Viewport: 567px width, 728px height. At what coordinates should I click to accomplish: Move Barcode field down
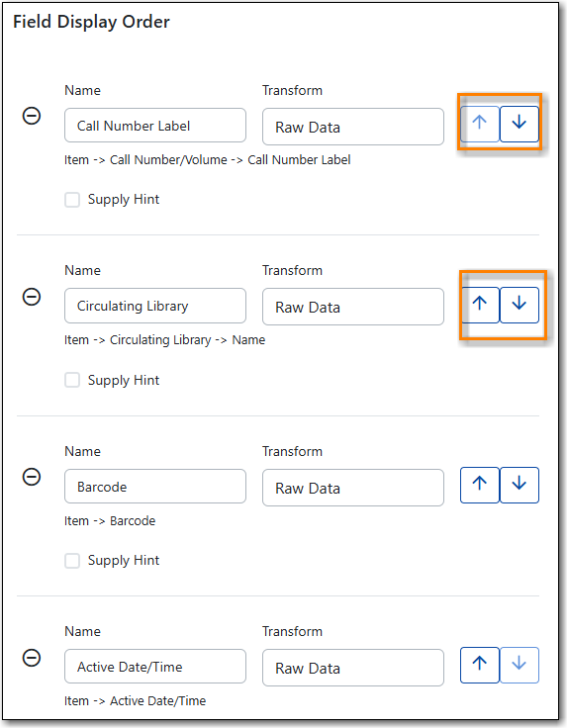pyautogui.click(x=520, y=485)
